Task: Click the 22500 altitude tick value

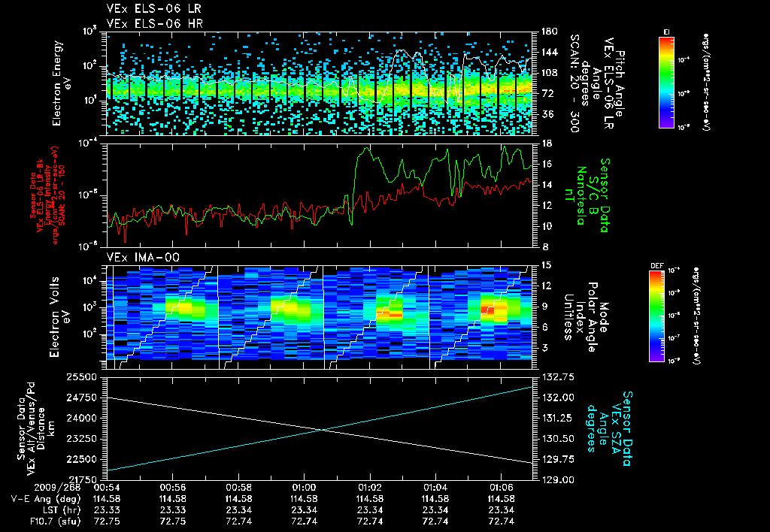Action: tap(82, 459)
